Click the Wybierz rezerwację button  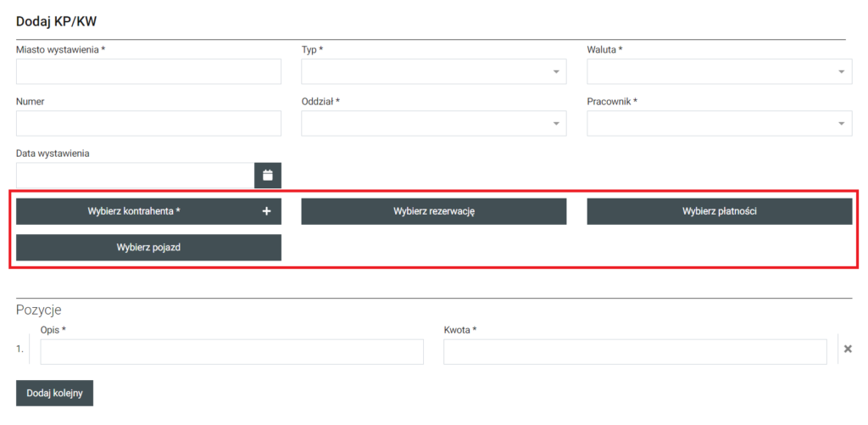[x=433, y=211]
